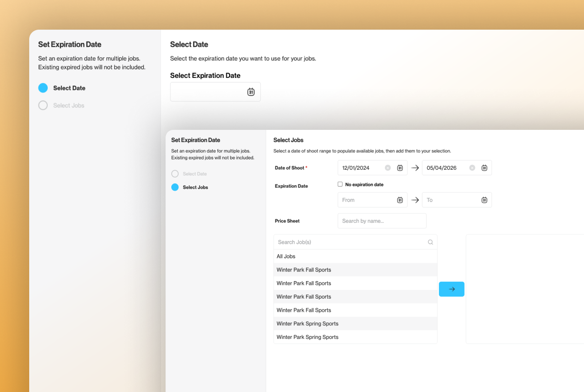The height and width of the screenshot is (392, 584).
Task: Click the expiration To date field
Action: click(456, 200)
